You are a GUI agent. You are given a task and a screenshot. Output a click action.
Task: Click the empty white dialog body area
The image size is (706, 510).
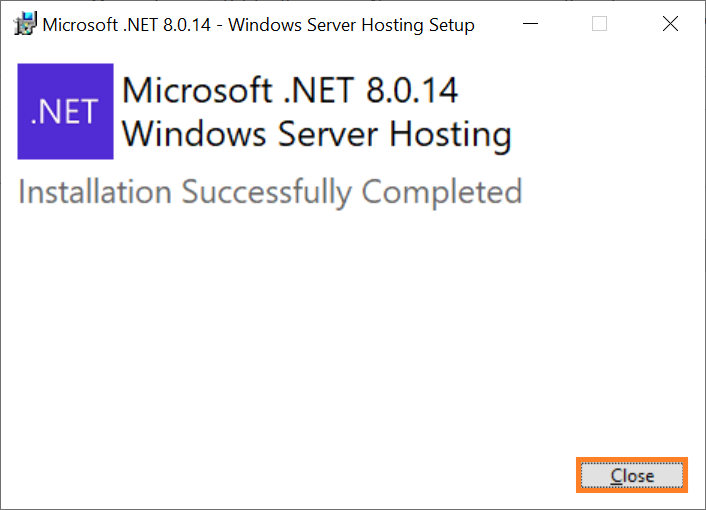[288, 333]
